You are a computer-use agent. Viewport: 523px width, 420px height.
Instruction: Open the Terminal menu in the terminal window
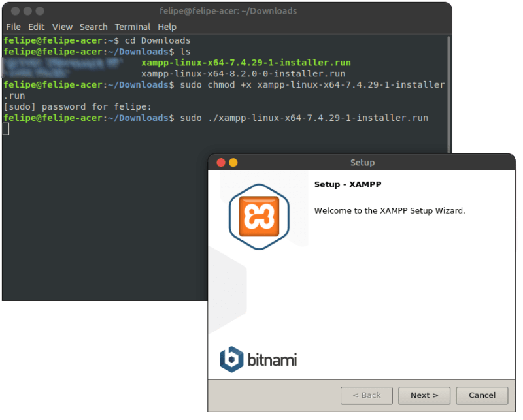pyautogui.click(x=133, y=27)
